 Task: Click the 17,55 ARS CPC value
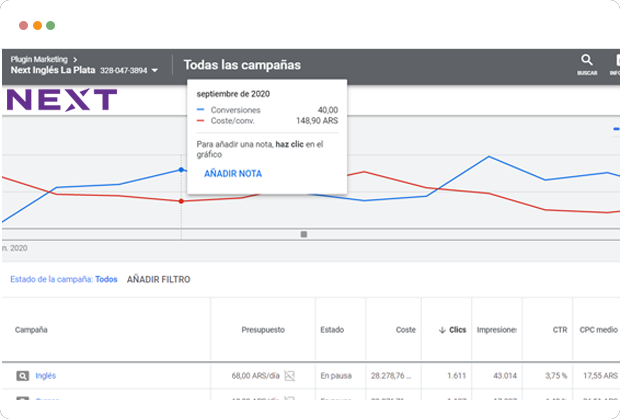[x=600, y=376]
